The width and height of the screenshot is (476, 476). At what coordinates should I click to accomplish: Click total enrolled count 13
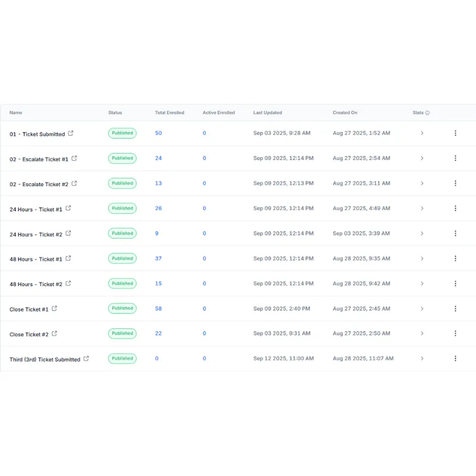pyautogui.click(x=158, y=183)
